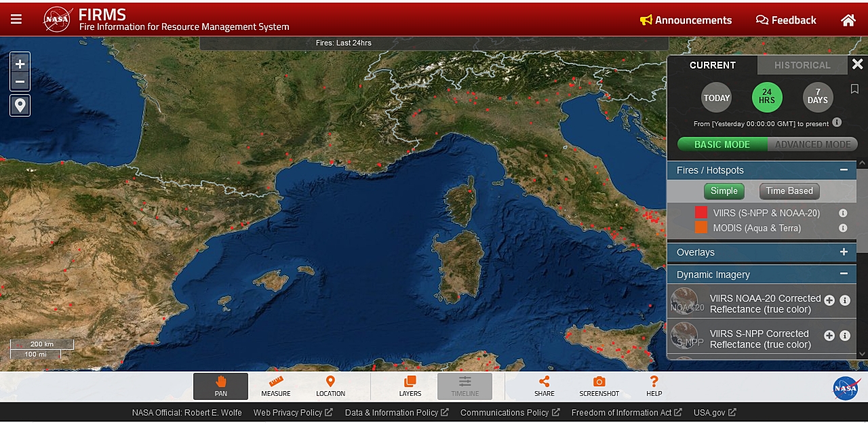Collapse the Dynamic Imagery section
Screen dimensions: 868x423
844,275
